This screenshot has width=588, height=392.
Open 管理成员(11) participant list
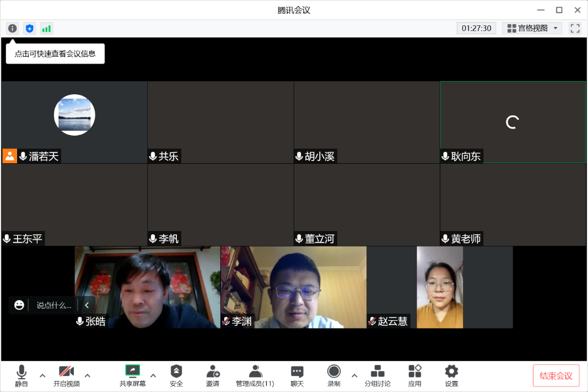point(255,375)
